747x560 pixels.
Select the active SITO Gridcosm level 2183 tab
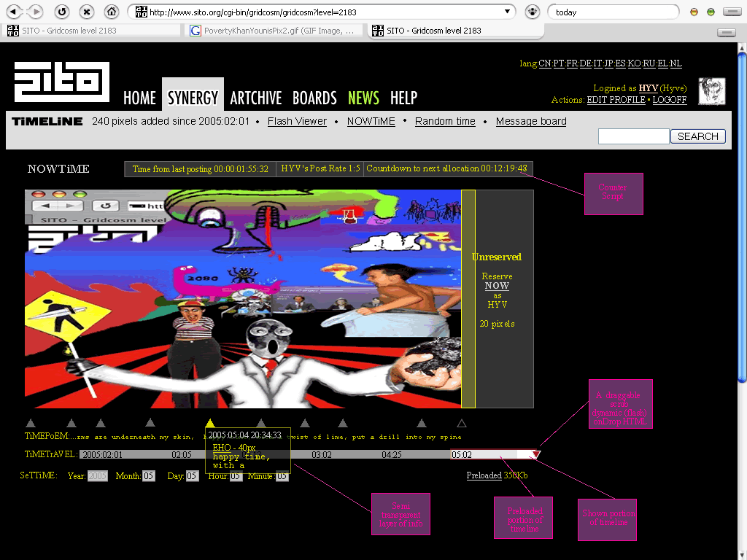[455, 31]
